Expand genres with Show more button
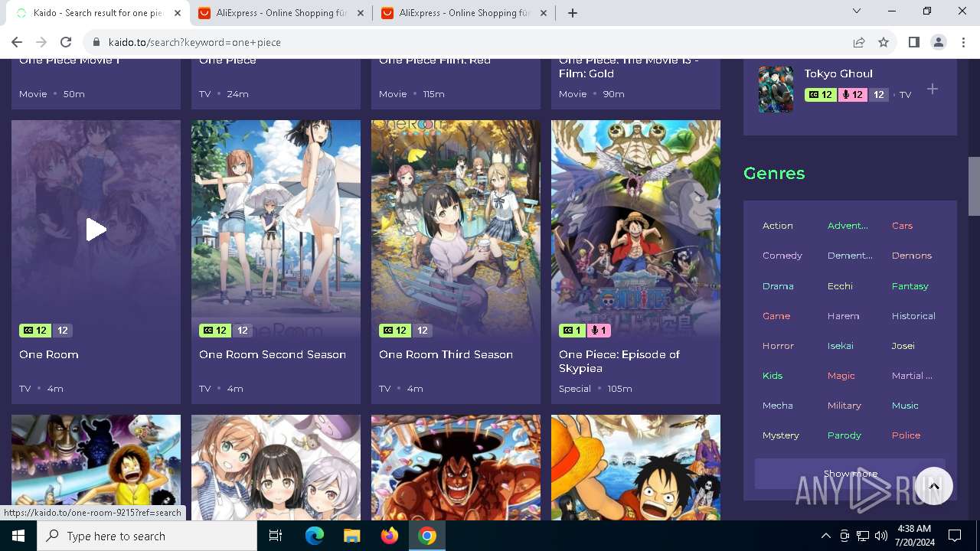The height and width of the screenshot is (551, 980). (850, 474)
